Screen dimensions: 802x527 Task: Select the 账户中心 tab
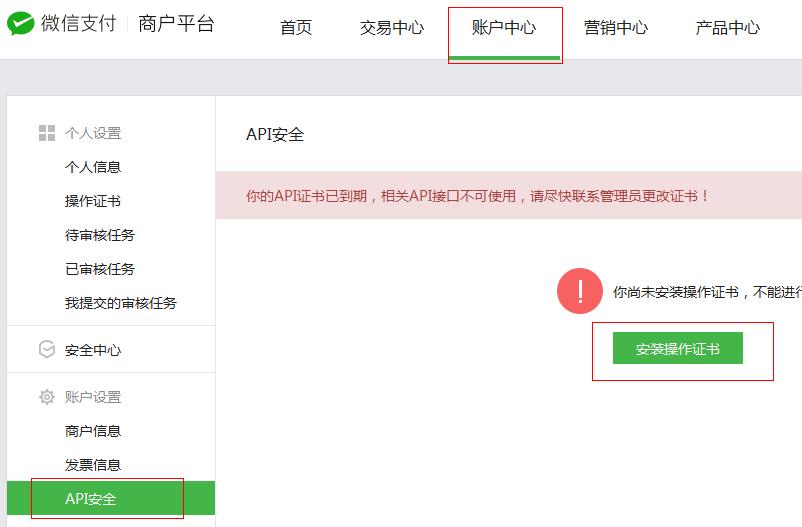pyautogui.click(x=504, y=28)
